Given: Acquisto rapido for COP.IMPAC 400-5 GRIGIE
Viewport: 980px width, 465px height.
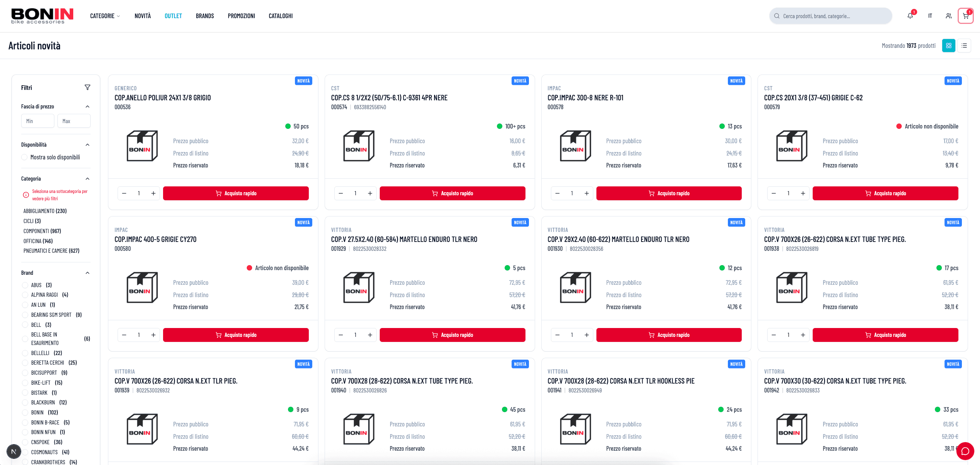Looking at the screenshot, I should (x=236, y=335).
